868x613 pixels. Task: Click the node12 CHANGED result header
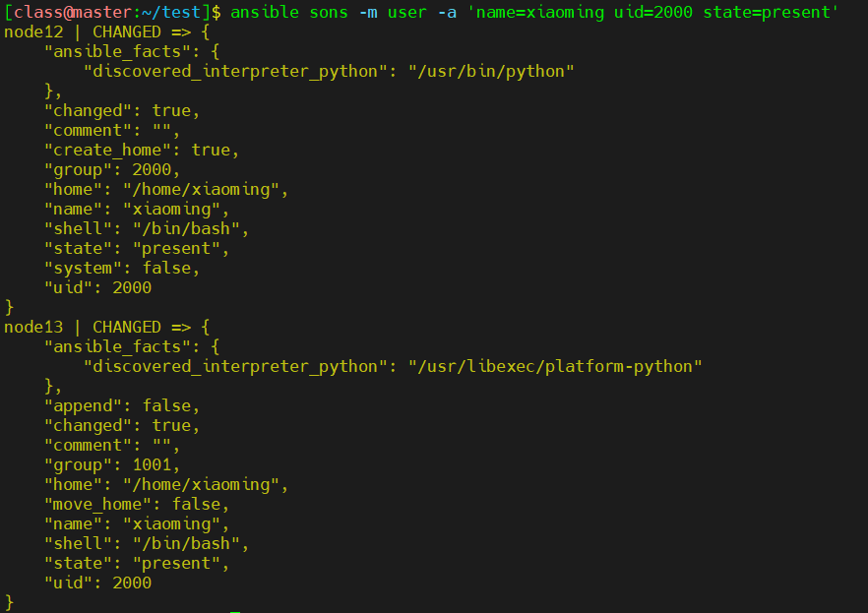click(x=106, y=31)
